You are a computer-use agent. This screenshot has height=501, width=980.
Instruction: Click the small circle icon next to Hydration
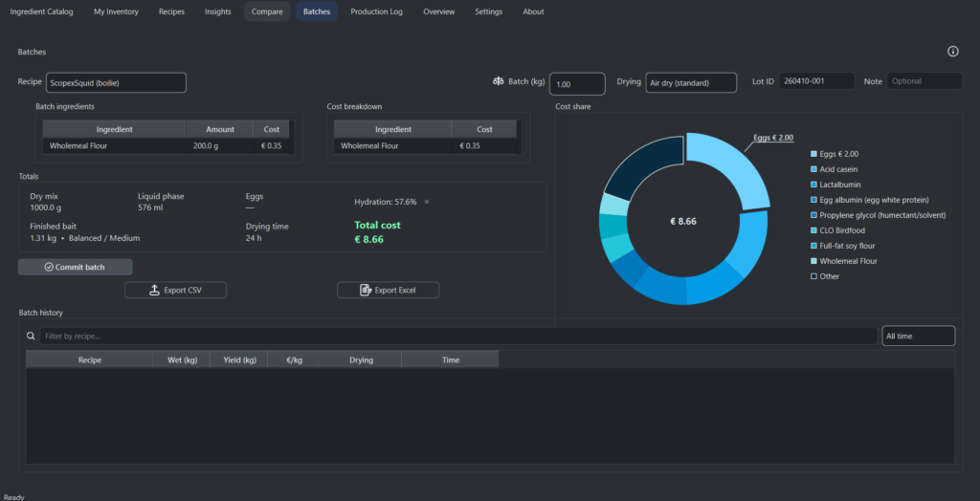click(426, 202)
